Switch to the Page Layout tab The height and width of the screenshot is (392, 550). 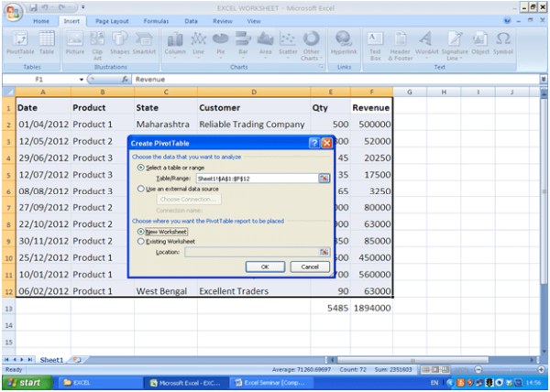pyautogui.click(x=112, y=19)
